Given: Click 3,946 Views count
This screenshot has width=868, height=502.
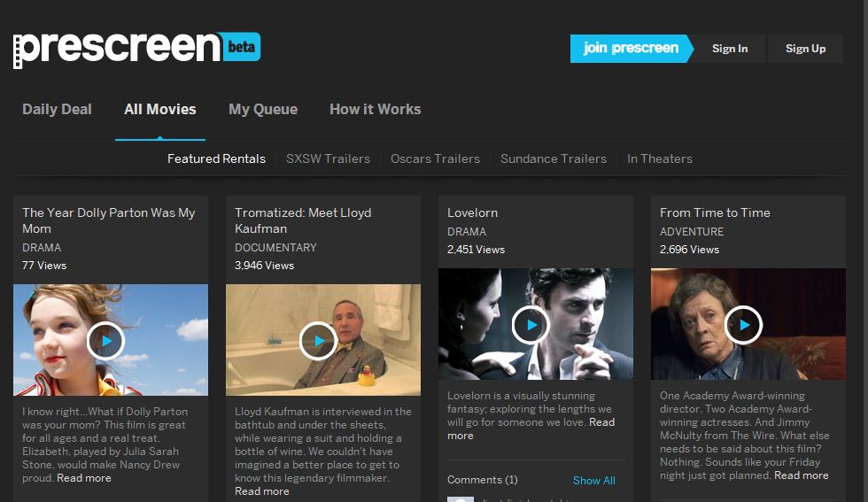Looking at the screenshot, I should pyautogui.click(x=264, y=266).
